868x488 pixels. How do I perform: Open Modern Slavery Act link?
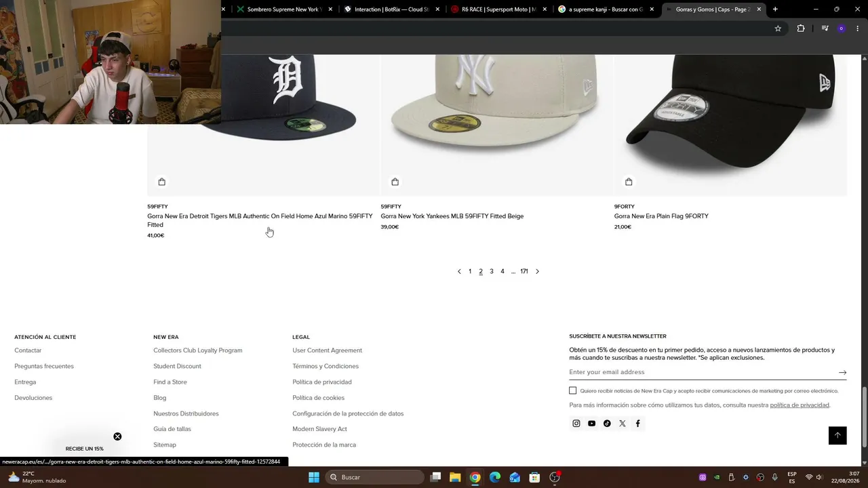319,429
